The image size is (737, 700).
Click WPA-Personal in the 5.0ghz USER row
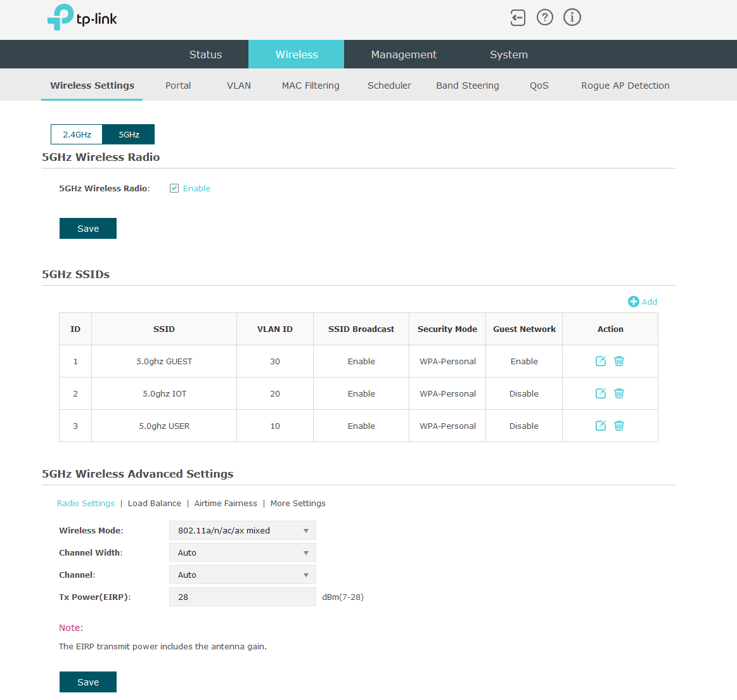pyautogui.click(x=447, y=426)
